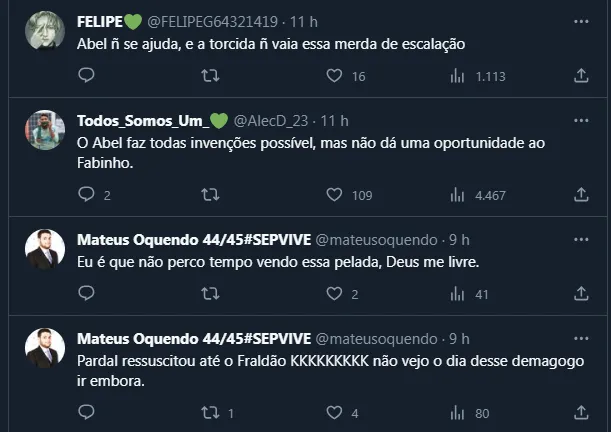Share FELIPE's tweet via share icon
Image resolution: width=611 pixels, height=432 pixels.
pos(582,75)
